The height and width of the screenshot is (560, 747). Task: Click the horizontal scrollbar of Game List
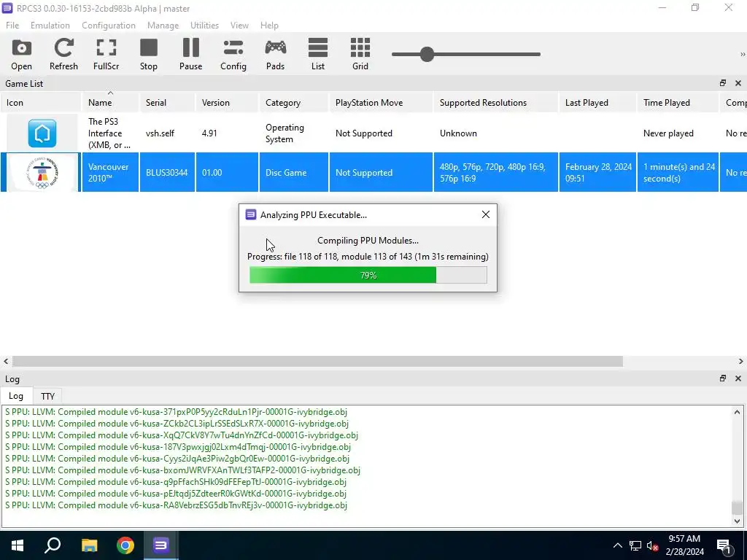pos(317,362)
